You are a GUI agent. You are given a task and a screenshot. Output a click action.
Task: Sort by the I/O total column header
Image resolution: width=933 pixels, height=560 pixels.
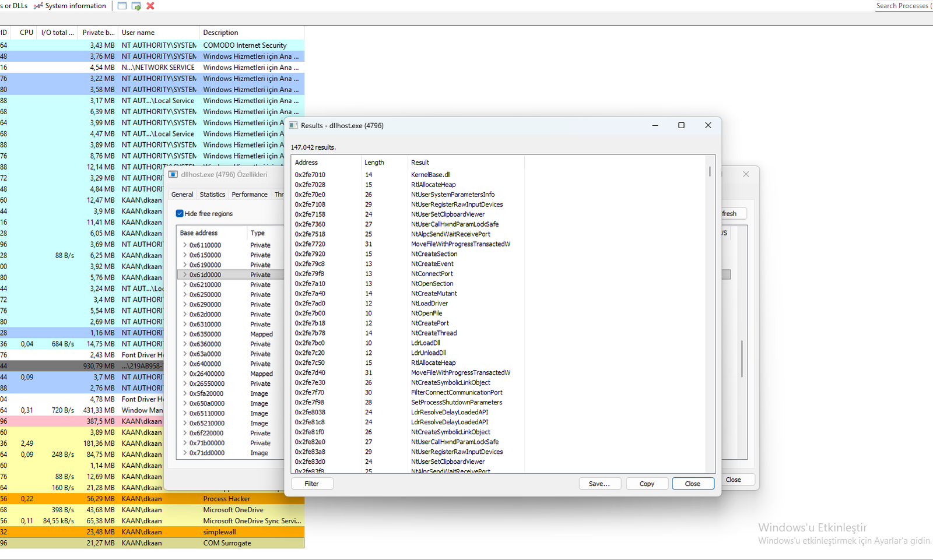click(x=57, y=33)
